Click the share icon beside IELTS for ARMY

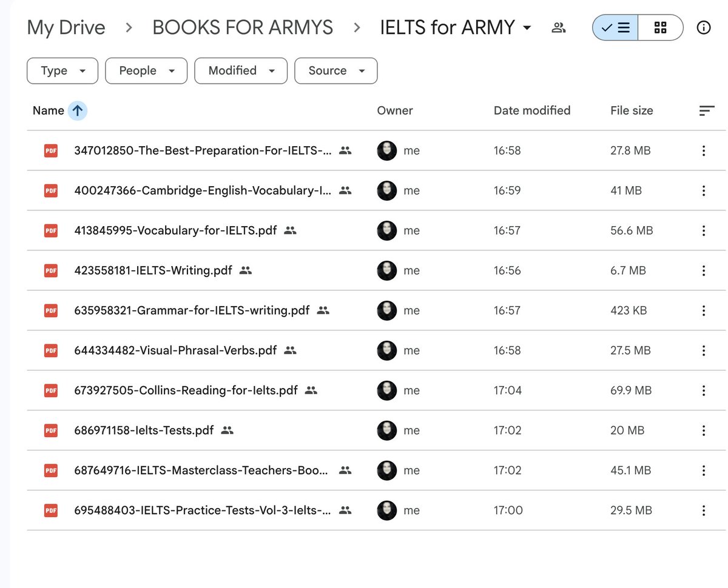click(559, 27)
